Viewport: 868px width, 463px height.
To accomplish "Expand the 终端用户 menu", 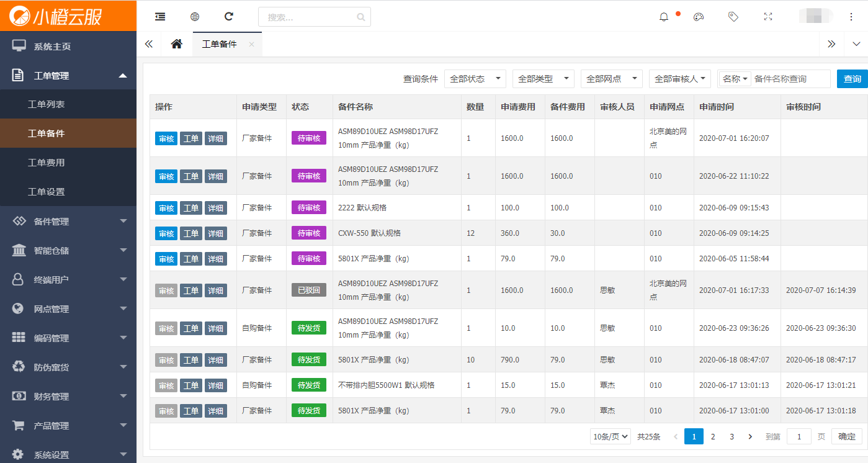I will pyautogui.click(x=68, y=280).
